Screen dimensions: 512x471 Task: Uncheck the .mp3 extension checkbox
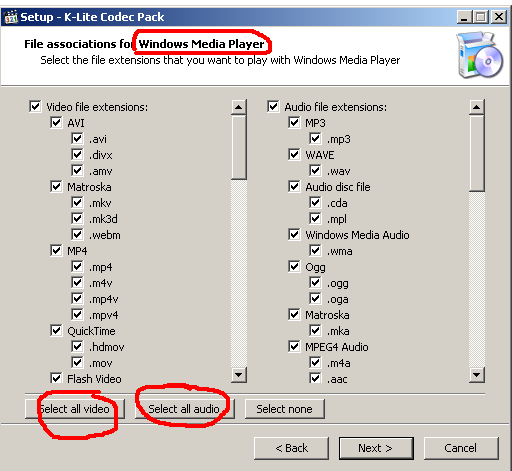(315, 139)
